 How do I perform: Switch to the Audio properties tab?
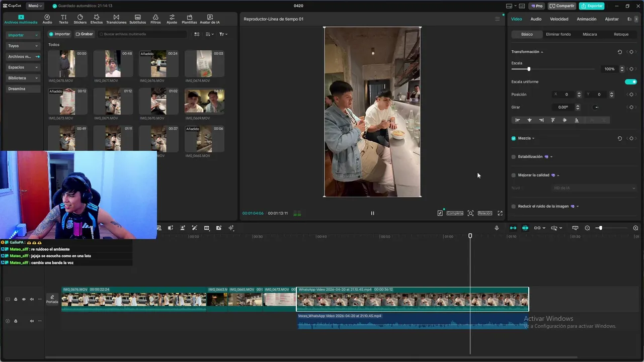pyautogui.click(x=536, y=19)
